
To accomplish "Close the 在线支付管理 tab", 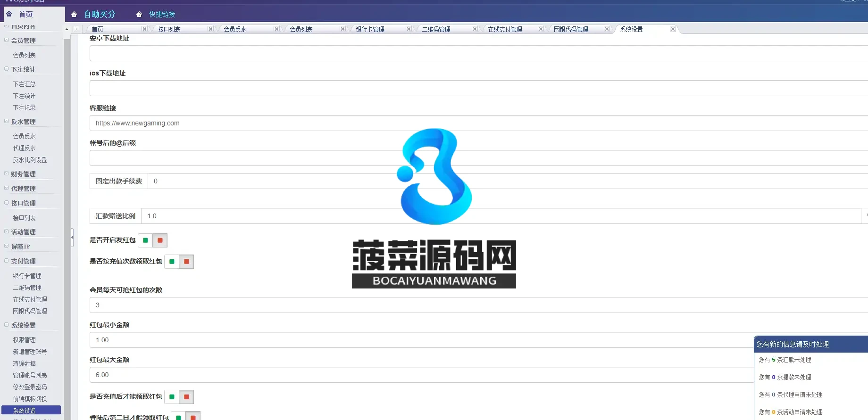I will (541, 29).
